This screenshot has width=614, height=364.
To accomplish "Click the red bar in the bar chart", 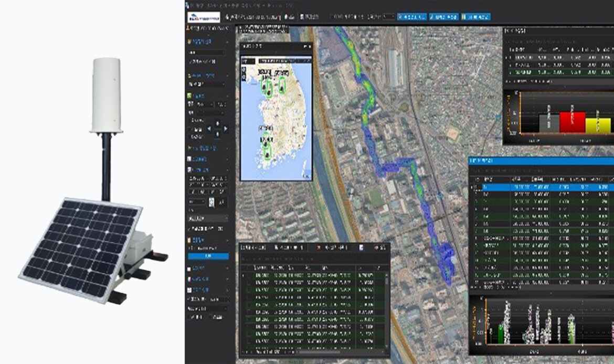I will (572, 122).
